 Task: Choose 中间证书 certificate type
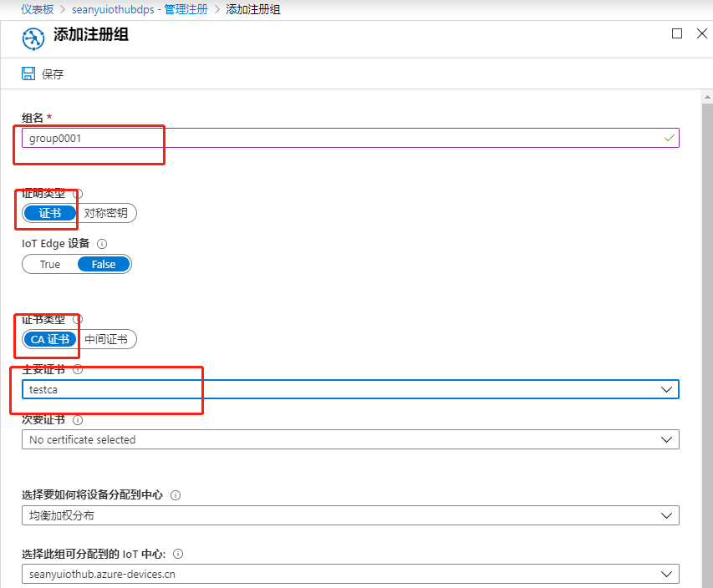tap(106, 339)
